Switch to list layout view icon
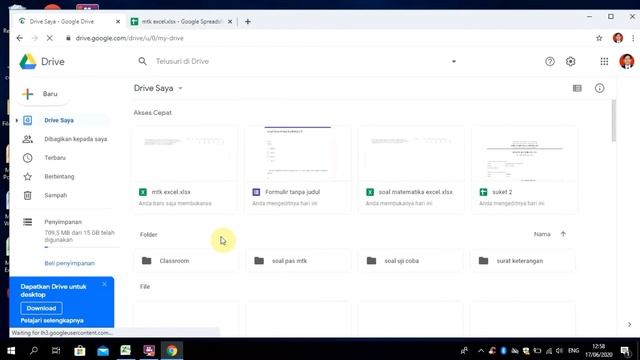 click(x=577, y=88)
